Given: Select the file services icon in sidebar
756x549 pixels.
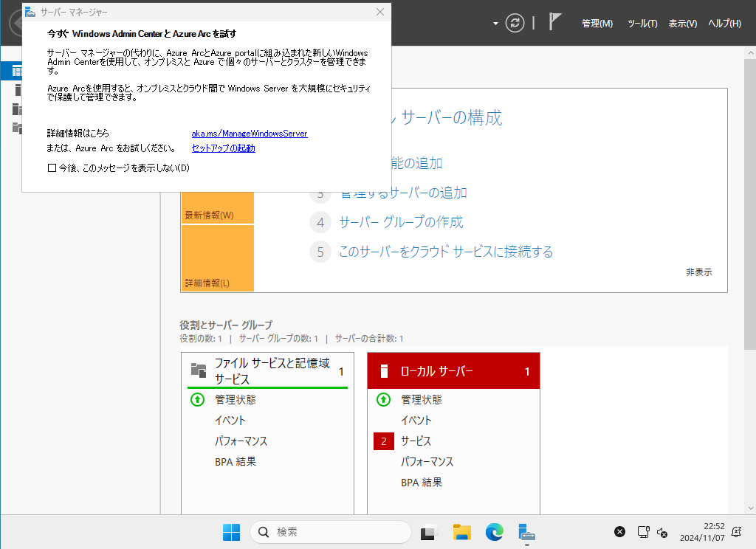Looking at the screenshot, I should pos(17,128).
